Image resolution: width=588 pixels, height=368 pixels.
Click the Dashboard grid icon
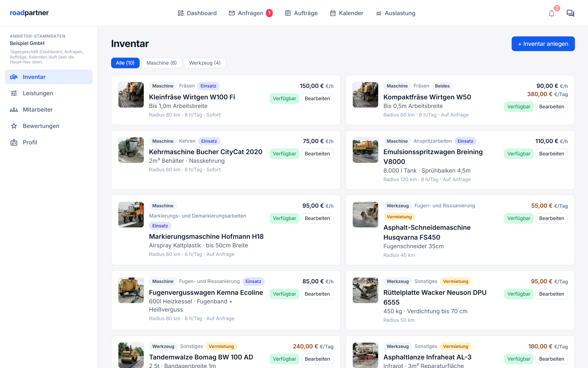[x=180, y=13]
